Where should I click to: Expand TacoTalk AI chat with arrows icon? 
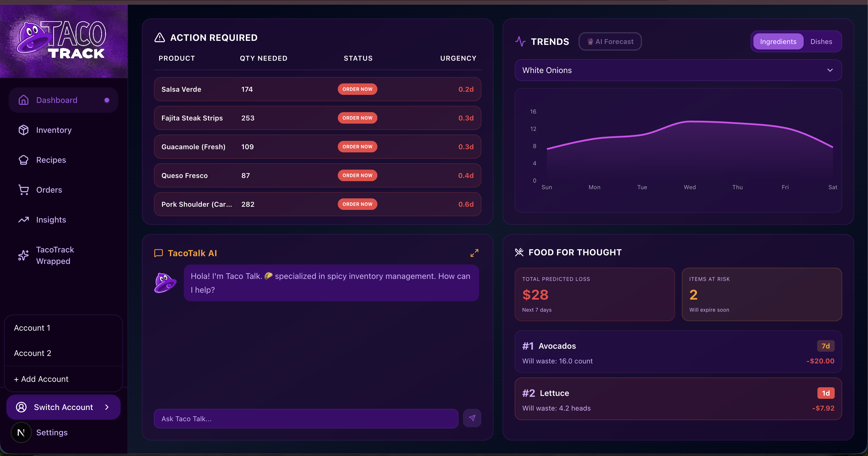474,253
